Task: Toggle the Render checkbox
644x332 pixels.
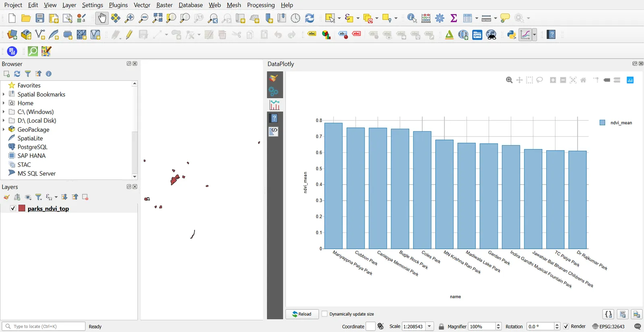Action: pos(566,326)
